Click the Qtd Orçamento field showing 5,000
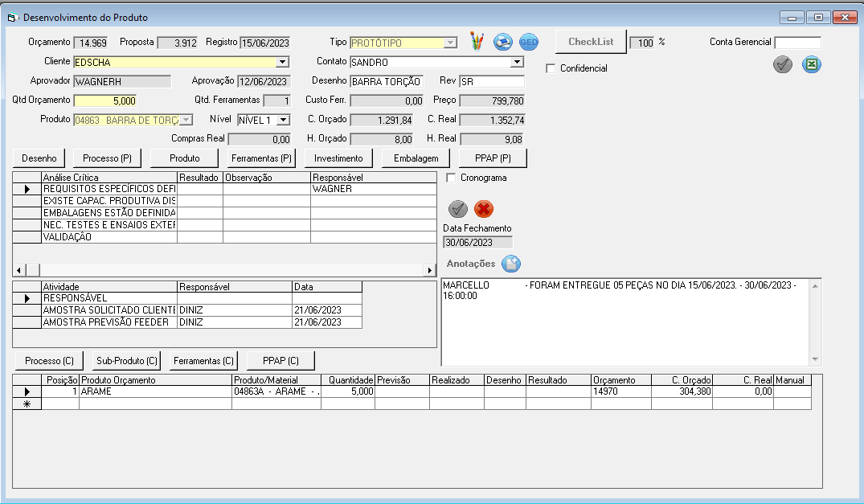This screenshot has width=864, height=504. 104,100
